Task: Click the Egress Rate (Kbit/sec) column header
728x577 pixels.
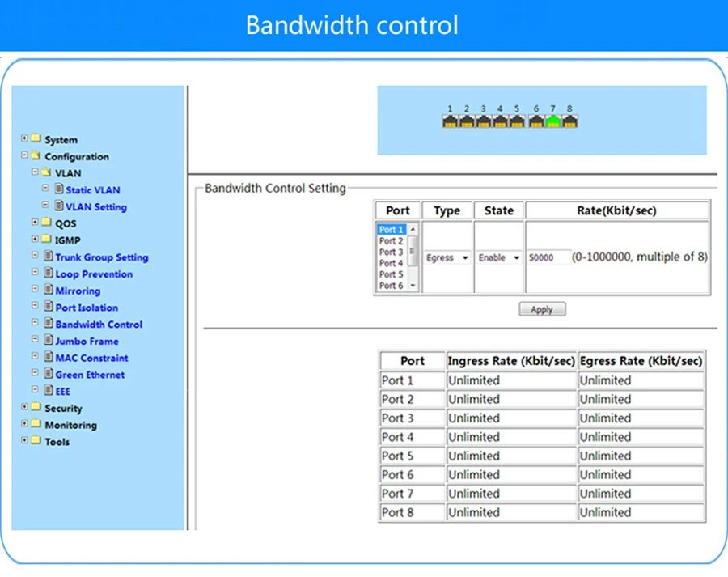Action: (641, 360)
